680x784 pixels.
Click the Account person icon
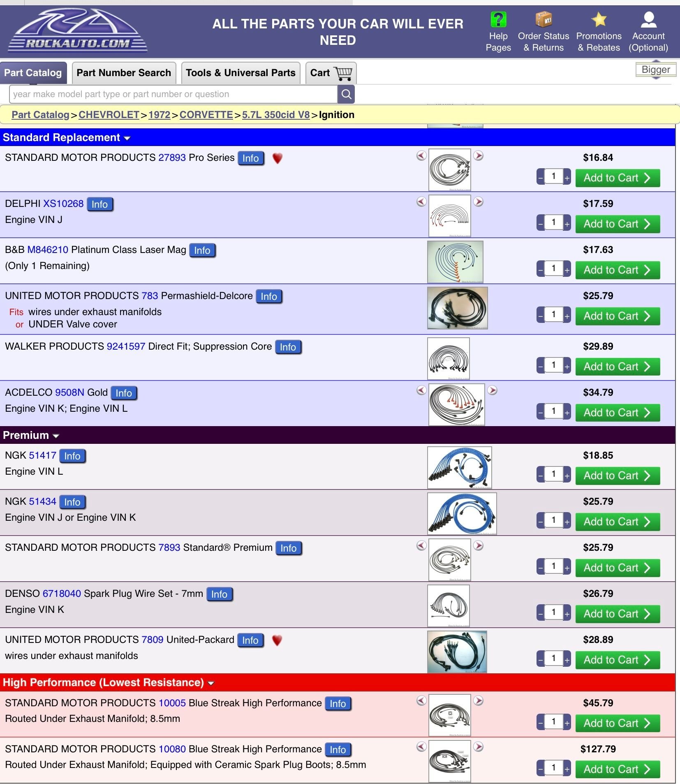(x=648, y=20)
